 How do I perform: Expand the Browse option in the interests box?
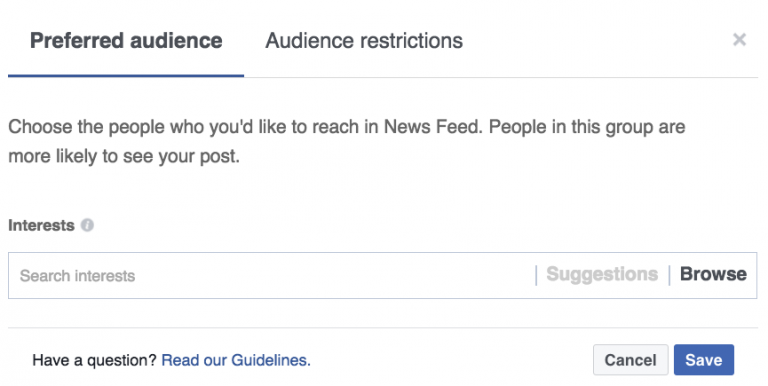tap(713, 274)
